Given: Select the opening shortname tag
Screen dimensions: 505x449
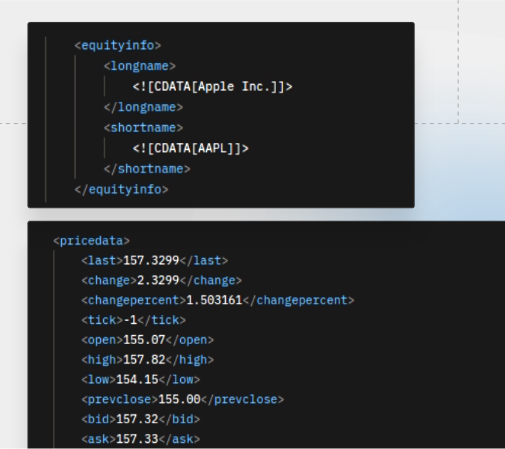Looking at the screenshot, I should point(143,128).
